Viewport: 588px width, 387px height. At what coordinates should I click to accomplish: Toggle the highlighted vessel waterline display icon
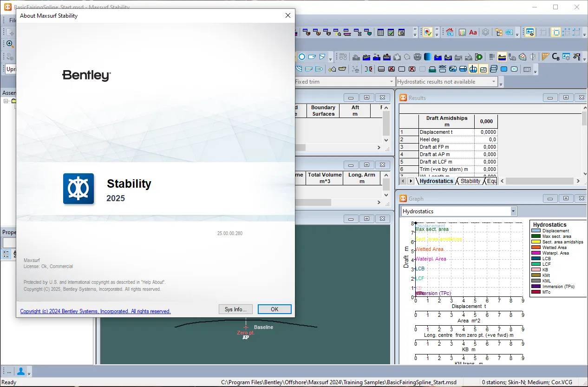coord(502,57)
